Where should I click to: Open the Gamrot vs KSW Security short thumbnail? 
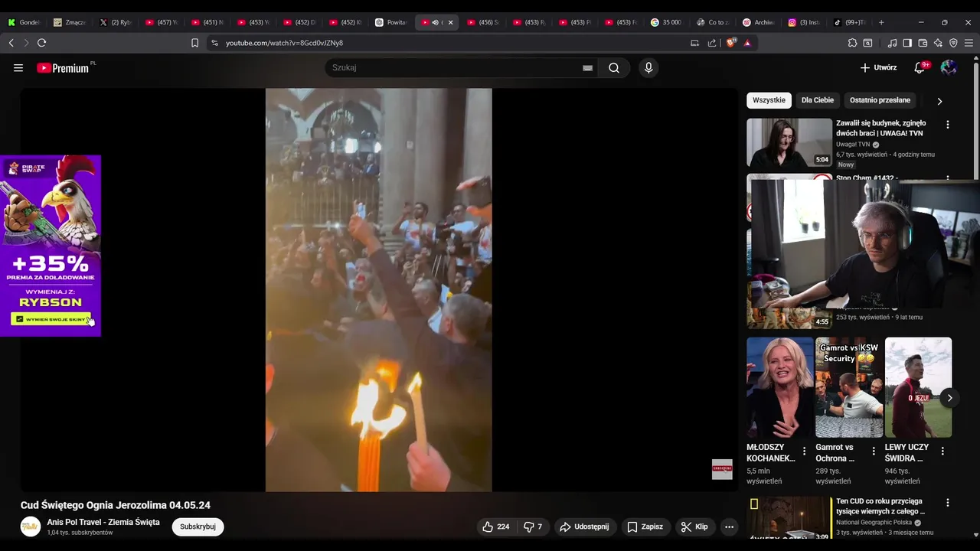point(848,387)
